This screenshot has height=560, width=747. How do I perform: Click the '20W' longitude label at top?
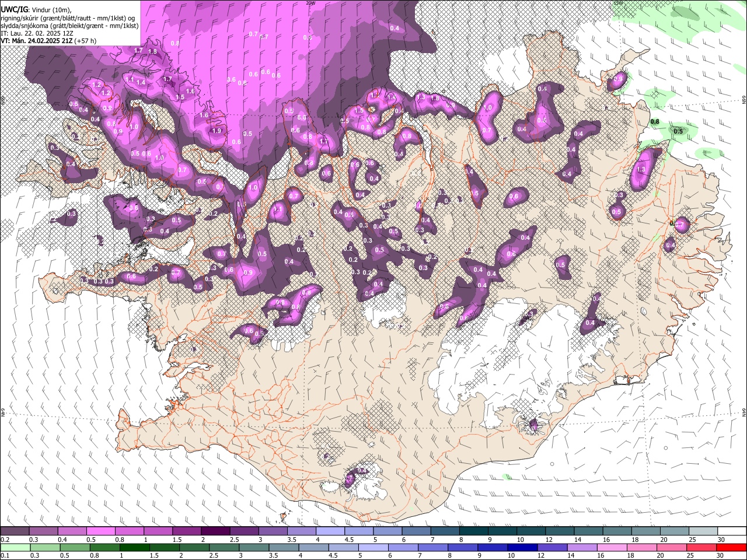pyautogui.click(x=310, y=3)
